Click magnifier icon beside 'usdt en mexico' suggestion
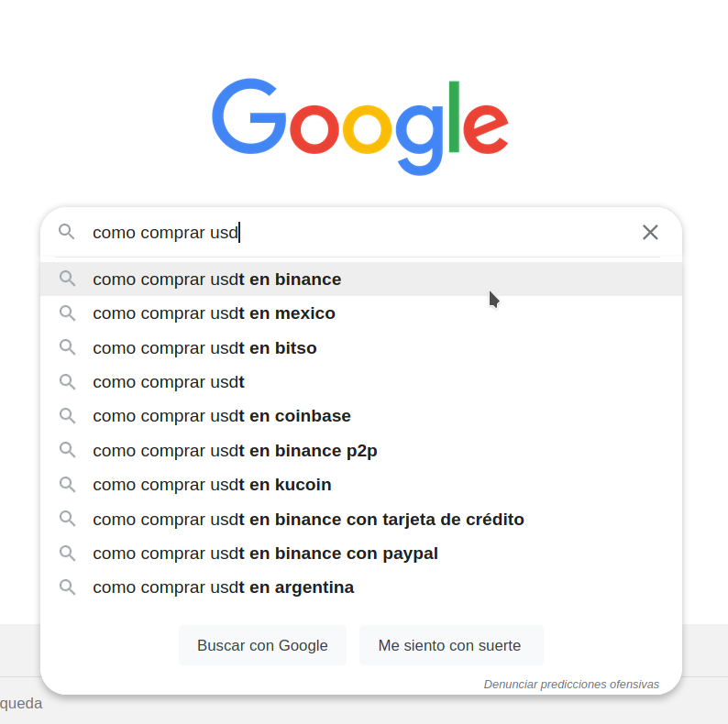Screen dimensions: 728x724 (x=67, y=313)
